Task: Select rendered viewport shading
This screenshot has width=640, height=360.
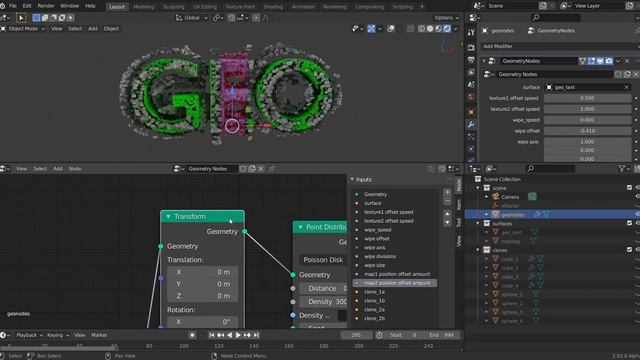Action: (447, 29)
